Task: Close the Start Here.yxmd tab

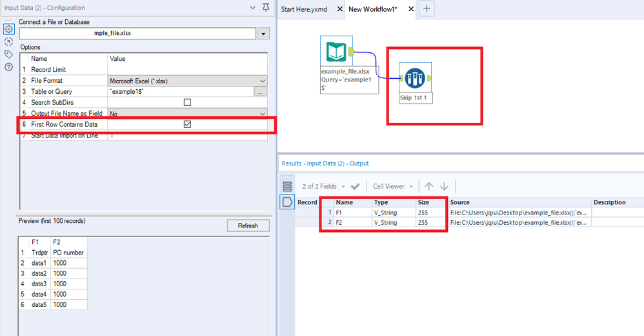Action: (339, 9)
